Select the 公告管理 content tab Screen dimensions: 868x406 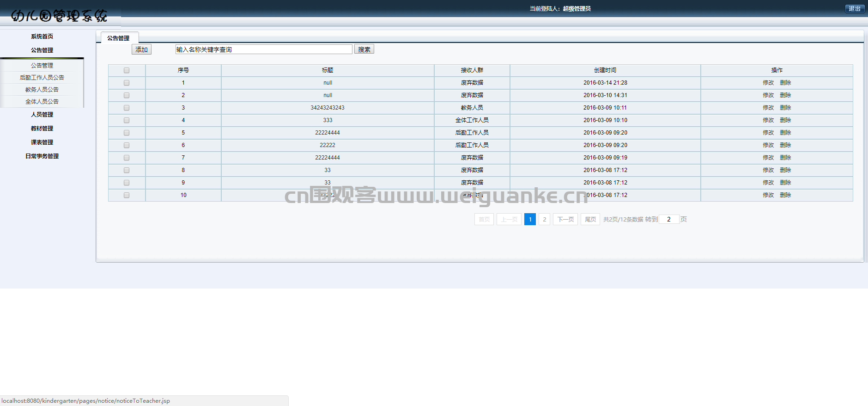pyautogui.click(x=119, y=38)
